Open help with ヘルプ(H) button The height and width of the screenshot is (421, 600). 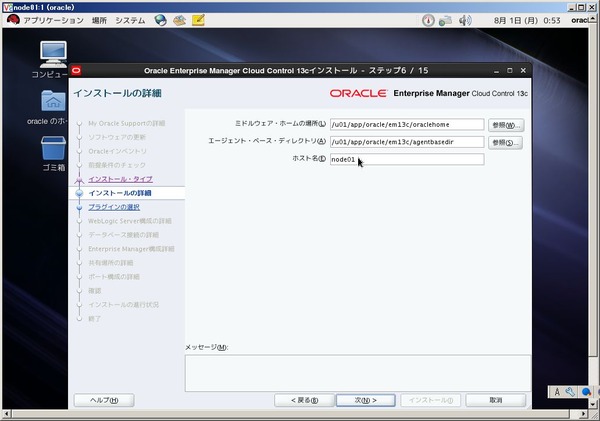pos(104,400)
